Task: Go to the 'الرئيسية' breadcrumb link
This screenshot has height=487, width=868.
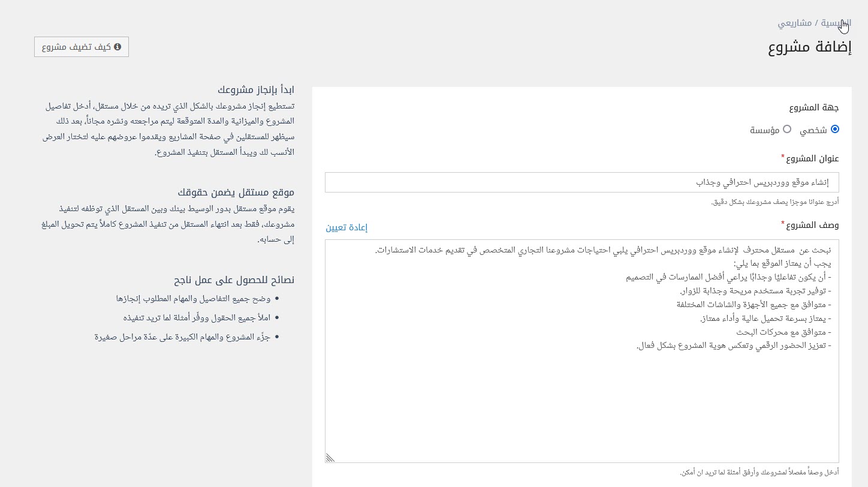Action: coord(836,23)
